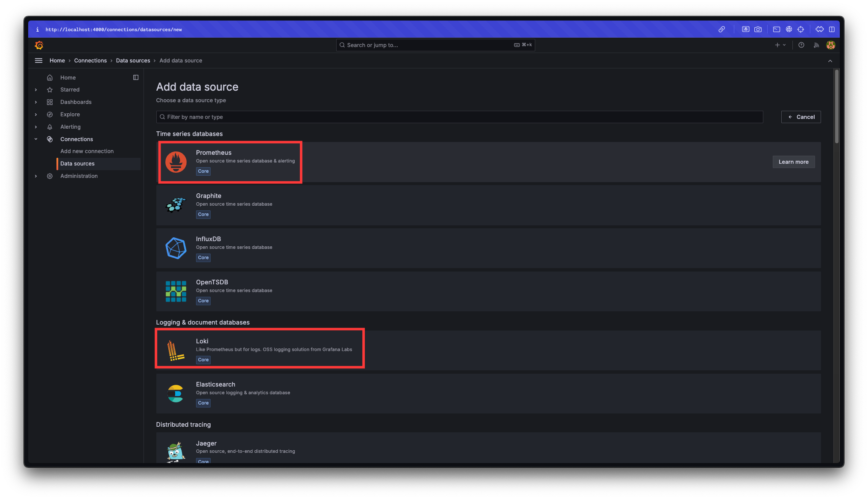Open the hamburger navigation menu
The image size is (868, 499).
click(x=38, y=60)
